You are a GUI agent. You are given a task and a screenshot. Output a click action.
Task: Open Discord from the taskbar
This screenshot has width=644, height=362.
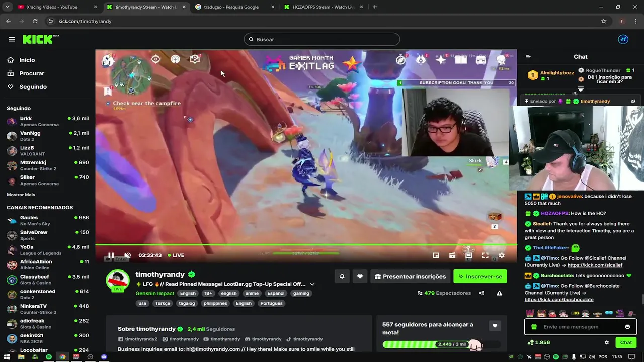[104, 357]
